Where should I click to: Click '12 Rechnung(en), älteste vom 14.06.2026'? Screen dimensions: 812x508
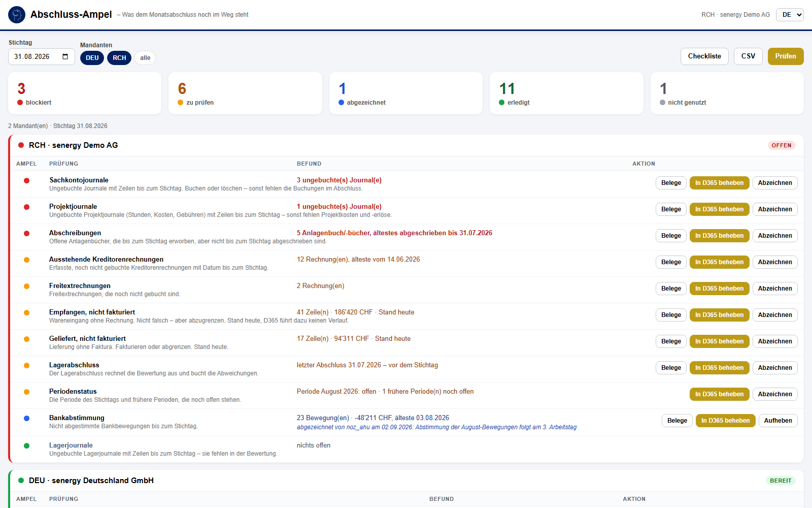click(358, 260)
